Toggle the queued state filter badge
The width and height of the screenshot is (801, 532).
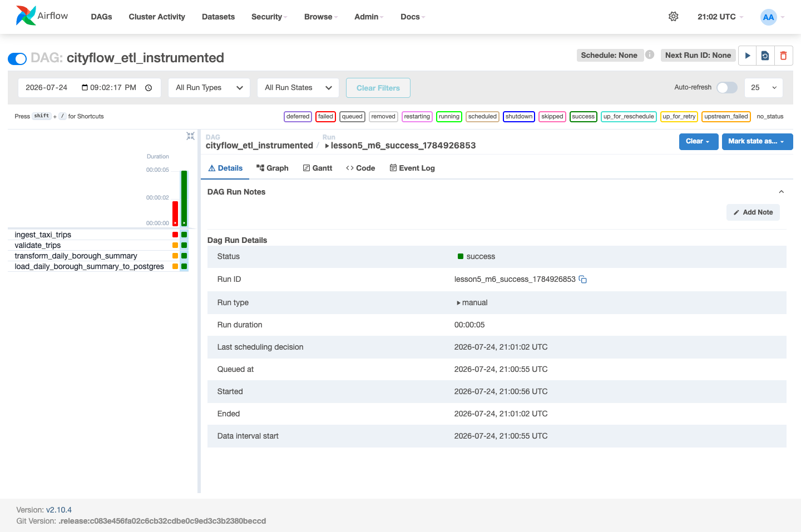pos(352,116)
